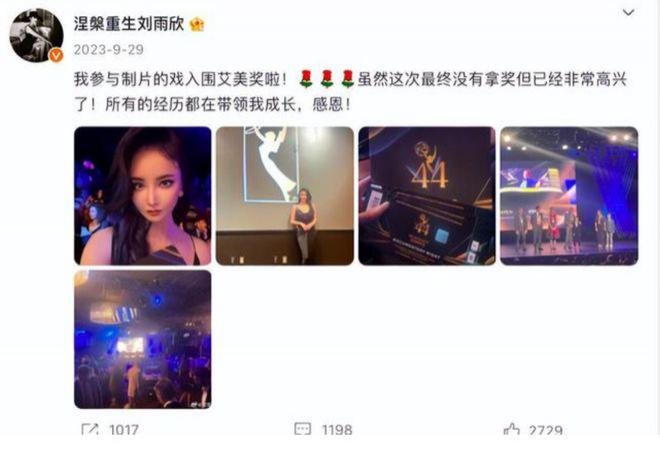
Task: Open the poster's round profile avatar
Action: (x=36, y=35)
